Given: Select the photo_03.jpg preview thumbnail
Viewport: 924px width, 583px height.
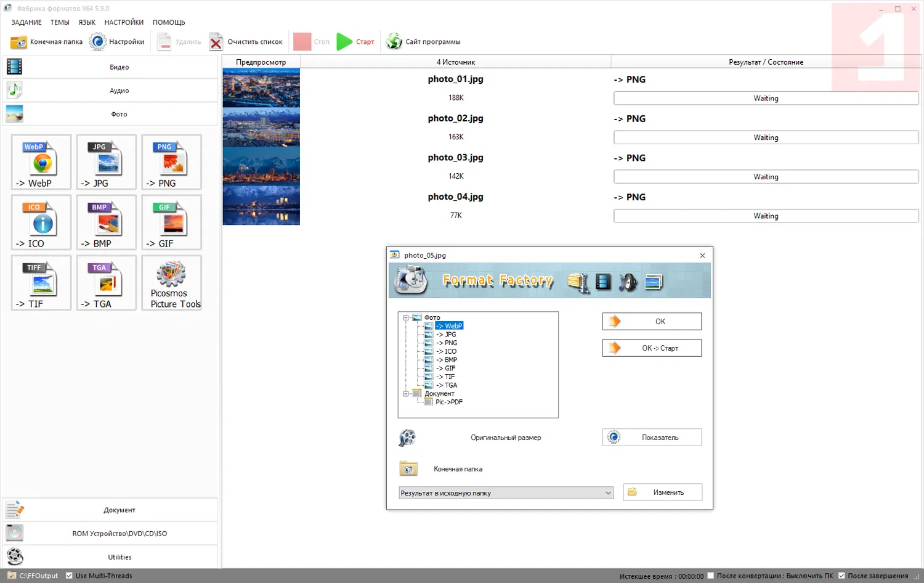Looking at the screenshot, I should pos(261,166).
